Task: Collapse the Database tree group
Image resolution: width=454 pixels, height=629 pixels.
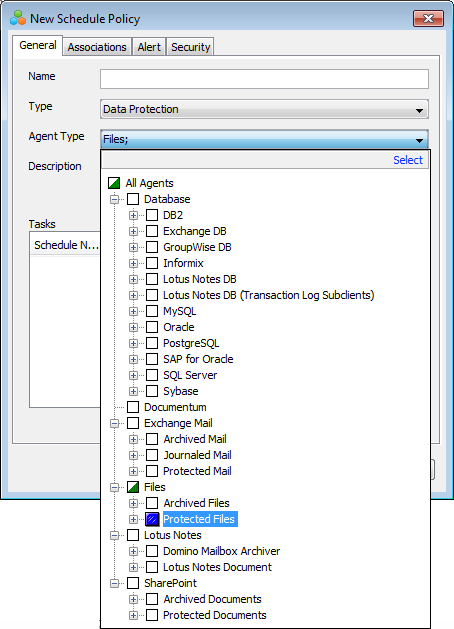Action: point(114,199)
